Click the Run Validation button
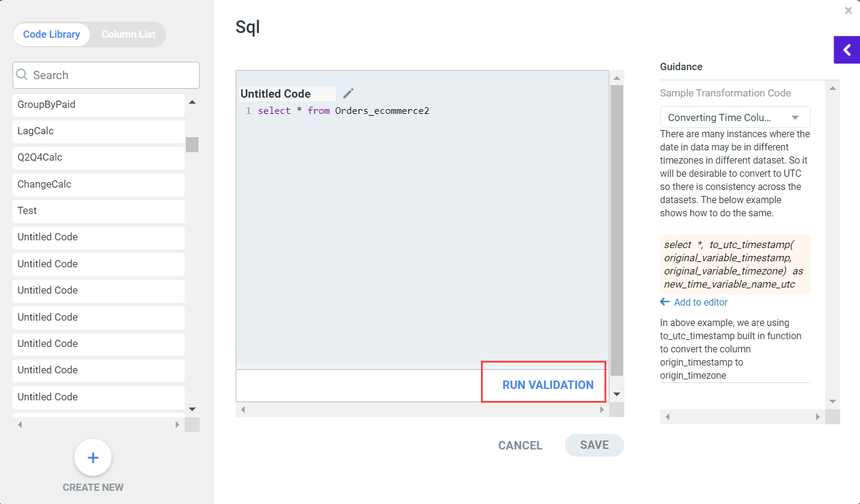The height and width of the screenshot is (504, 860). 548,385
